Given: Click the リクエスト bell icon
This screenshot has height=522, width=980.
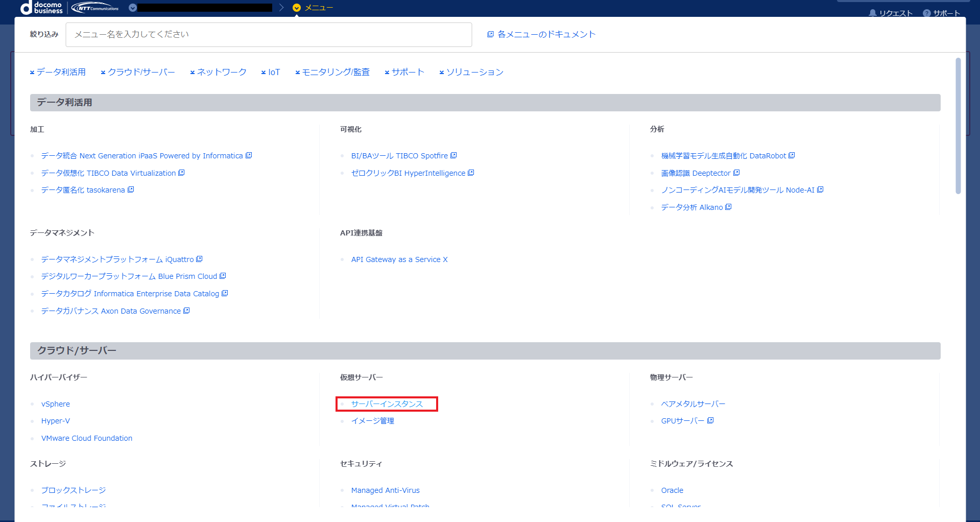Looking at the screenshot, I should pyautogui.click(x=873, y=13).
